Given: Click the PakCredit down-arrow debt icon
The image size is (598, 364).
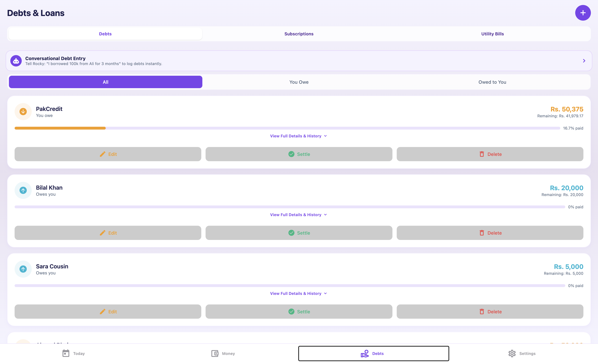Looking at the screenshot, I should click(23, 112).
